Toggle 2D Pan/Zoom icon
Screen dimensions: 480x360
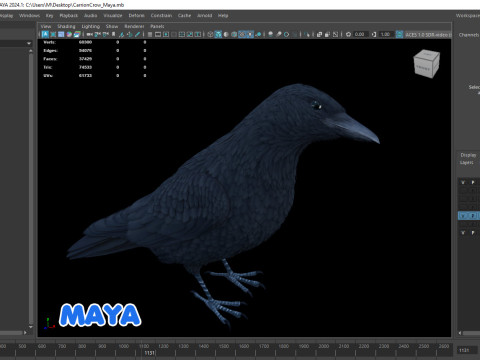click(129, 34)
